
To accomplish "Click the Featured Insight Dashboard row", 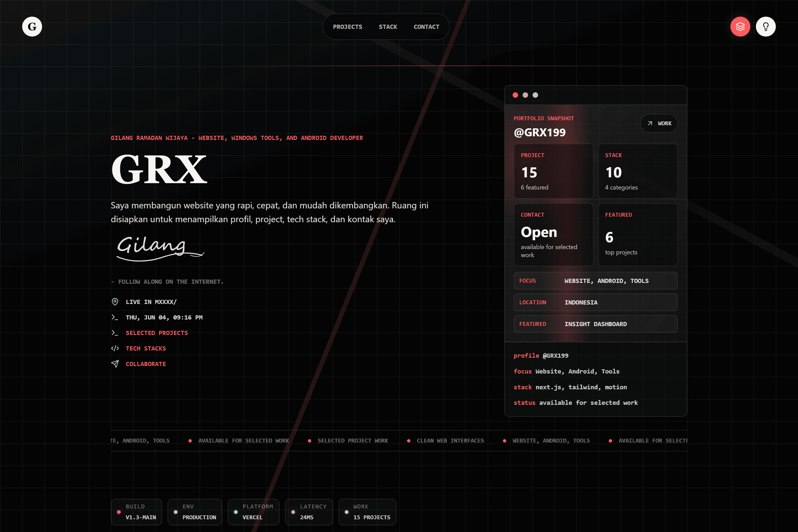I will [595, 324].
